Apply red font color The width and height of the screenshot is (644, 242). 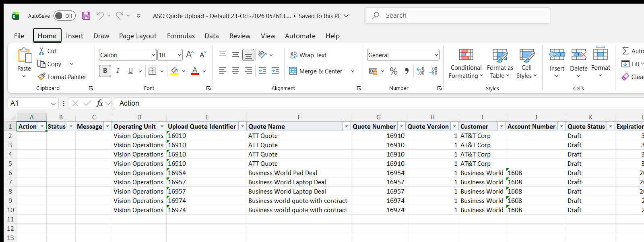[195, 71]
